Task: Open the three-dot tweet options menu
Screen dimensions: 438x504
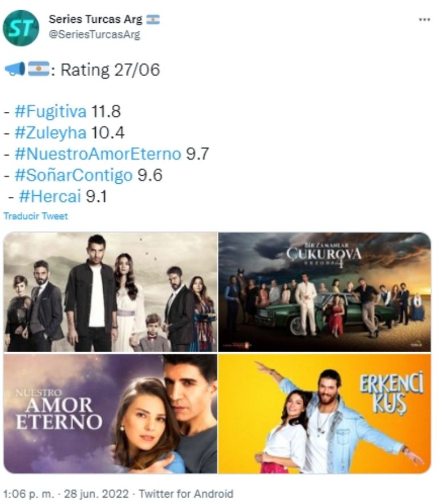Action: point(424,20)
